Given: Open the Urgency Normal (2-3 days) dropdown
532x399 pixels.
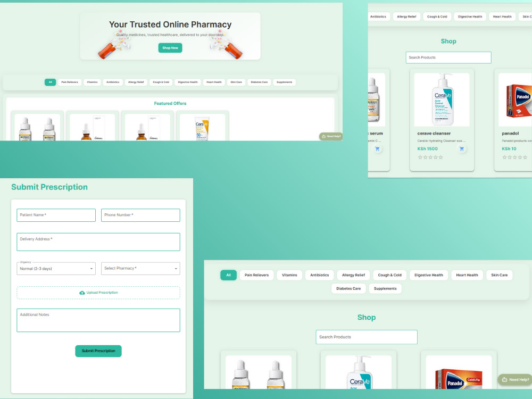Looking at the screenshot, I should tap(56, 268).
